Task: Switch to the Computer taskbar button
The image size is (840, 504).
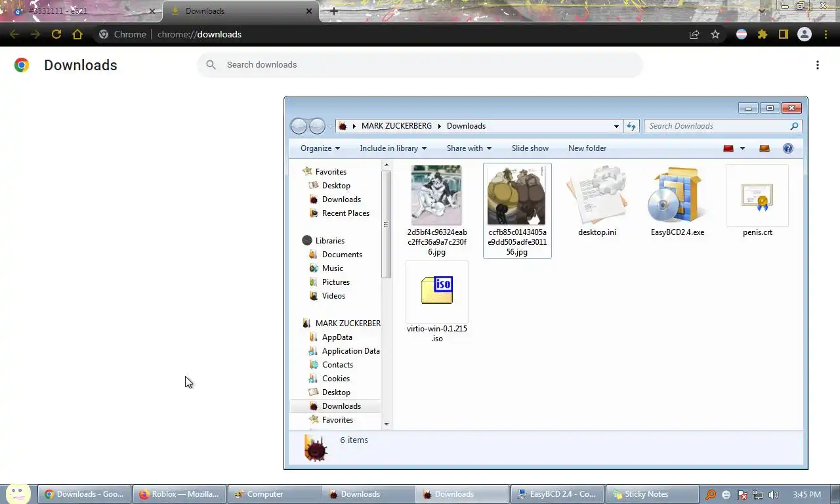Action: [x=274, y=494]
